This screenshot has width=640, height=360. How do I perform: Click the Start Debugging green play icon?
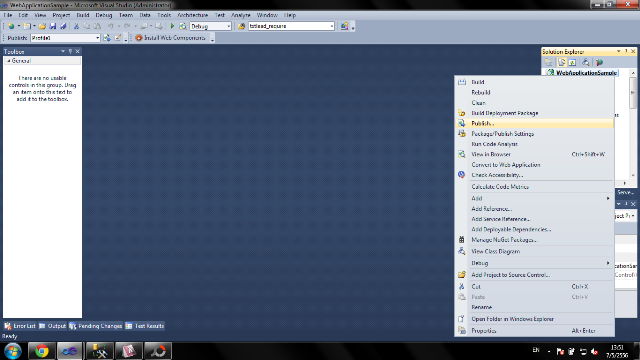coord(172,26)
